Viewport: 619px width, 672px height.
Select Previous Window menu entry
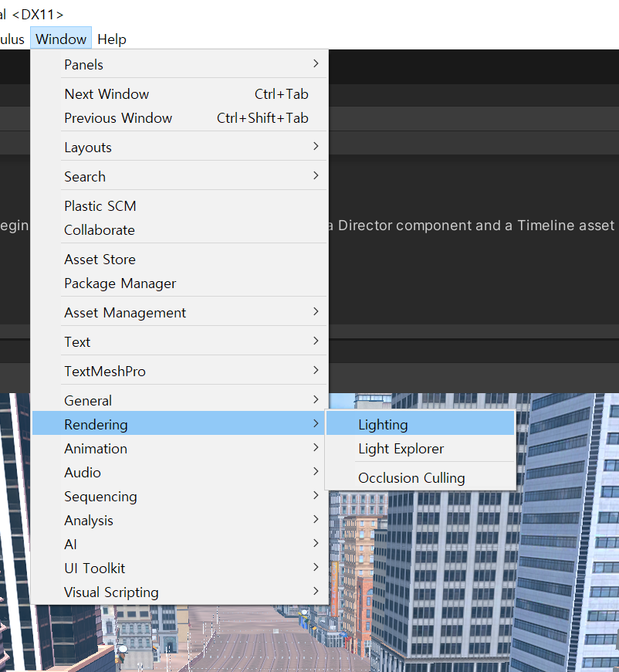tap(180, 118)
